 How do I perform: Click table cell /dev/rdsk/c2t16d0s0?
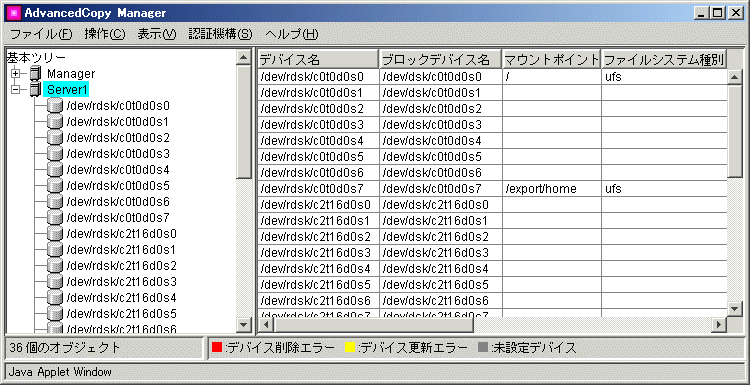pyautogui.click(x=319, y=205)
